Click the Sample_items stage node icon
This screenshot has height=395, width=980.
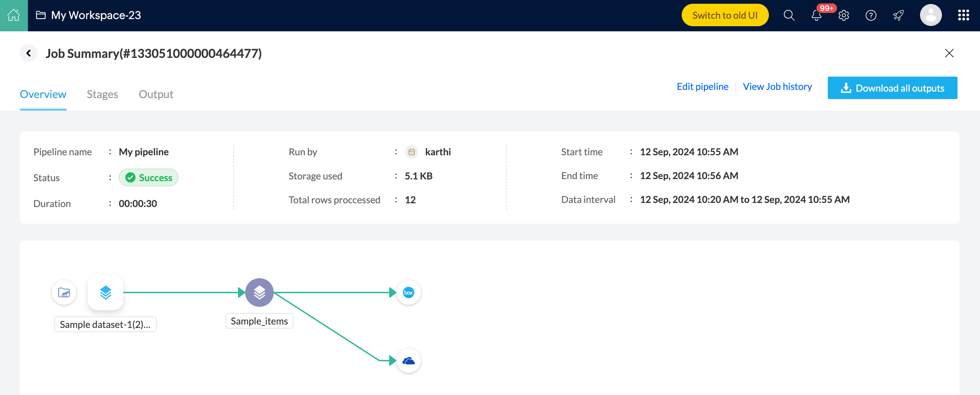[x=259, y=292]
